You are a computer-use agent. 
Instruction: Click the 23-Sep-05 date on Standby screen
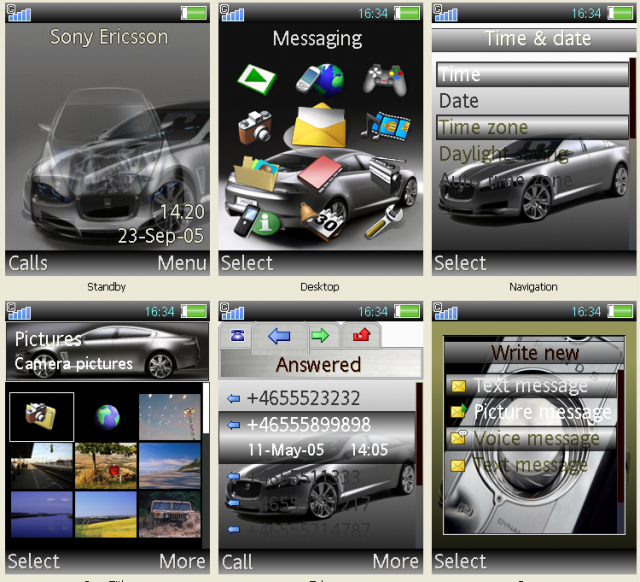click(x=161, y=235)
